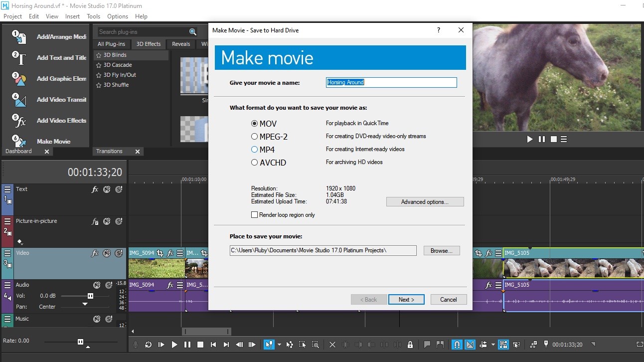Viewport: 644px width, 362px height.
Task: Open the Picture-in-picture track hamburger menu
Action: click(x=7, y=221)
